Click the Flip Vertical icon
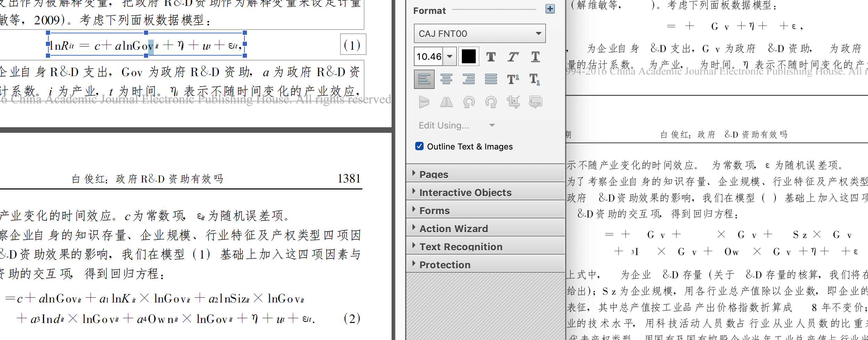Screen dimensions: 868x340 pos(424,102)
